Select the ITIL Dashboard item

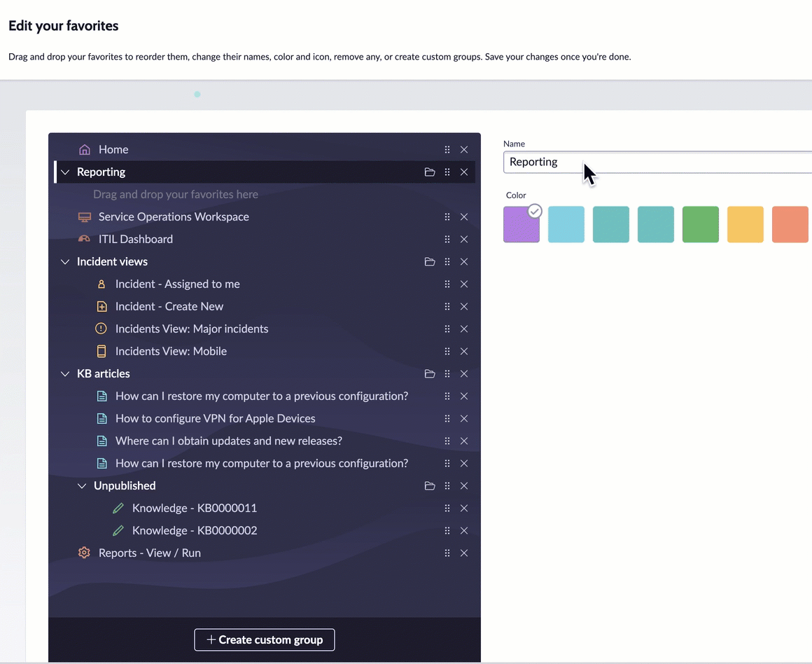[265, 239]
